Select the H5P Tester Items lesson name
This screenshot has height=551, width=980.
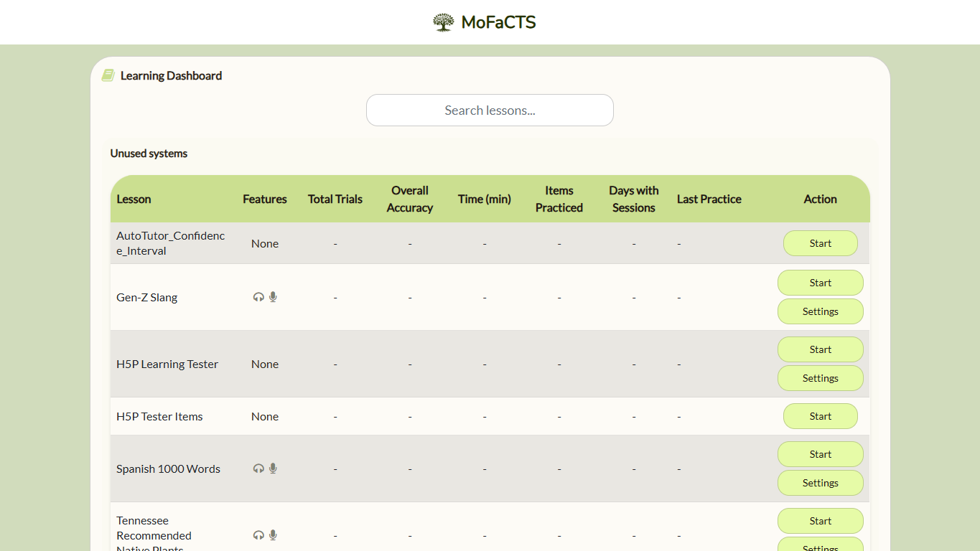159,416
